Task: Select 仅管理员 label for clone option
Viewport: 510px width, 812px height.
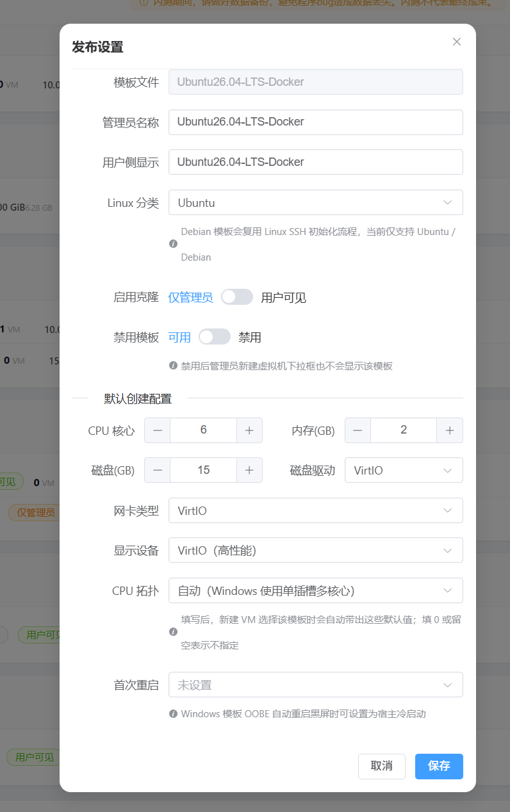Action: (190, 297)
